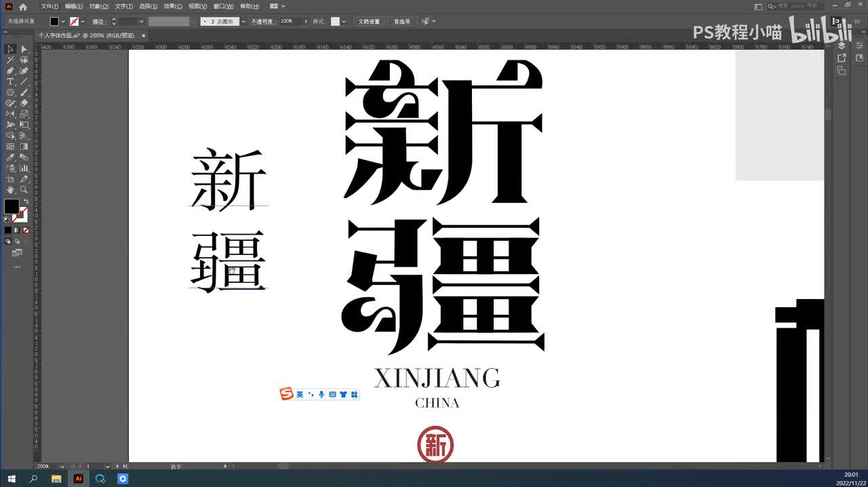Select the Shaper pencil tool
This screenshot has height=487, width=868.
(x=10, y=103)
